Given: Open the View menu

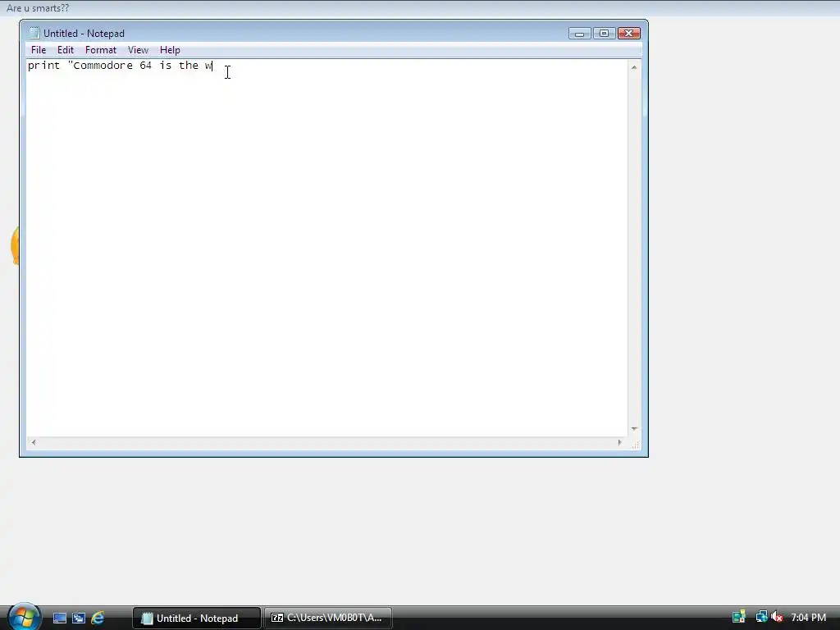Looking at the screenshot, I should pos(138,50).
